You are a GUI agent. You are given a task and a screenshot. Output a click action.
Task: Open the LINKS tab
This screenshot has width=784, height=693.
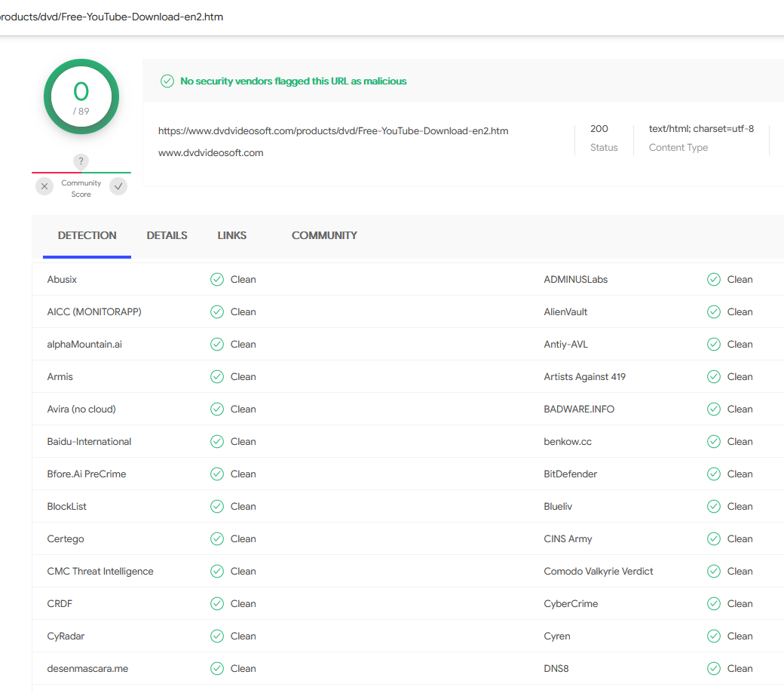coord(232,235)
